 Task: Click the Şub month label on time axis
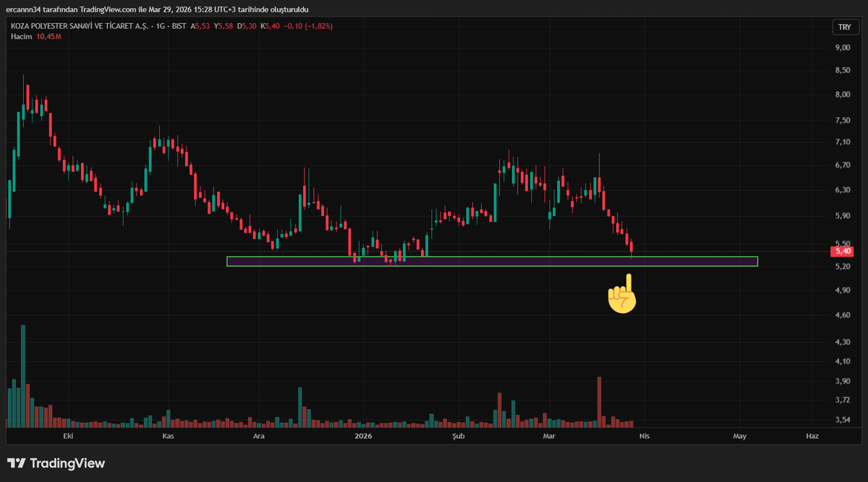(457, 436)
